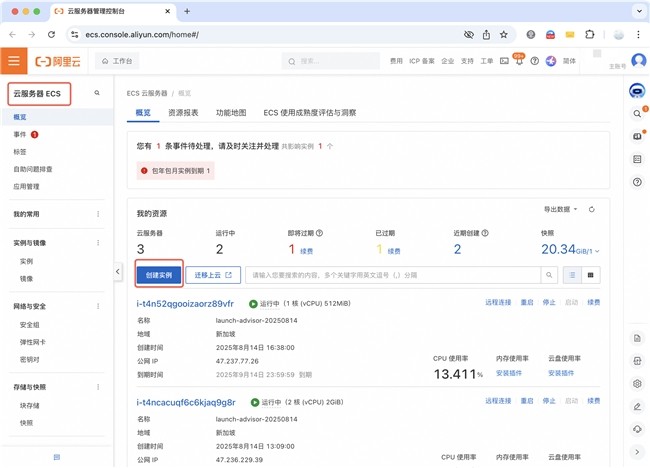Viewport: 650px width, 468px height.
Task: Switch to the 资源报表 tab
Action: pyautogui.click(x=183, y=113)
